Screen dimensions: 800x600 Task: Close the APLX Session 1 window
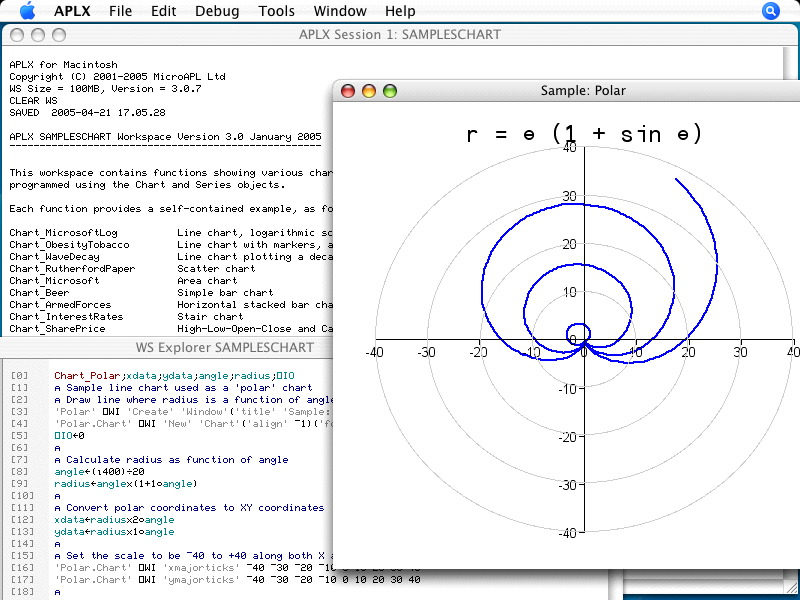[15, 35]
